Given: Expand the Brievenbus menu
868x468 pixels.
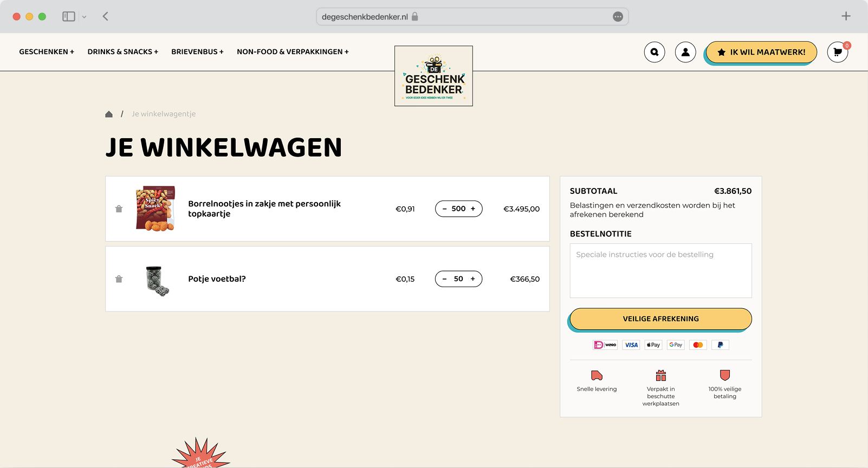Looking at the screenshot, I should (197, 52).
